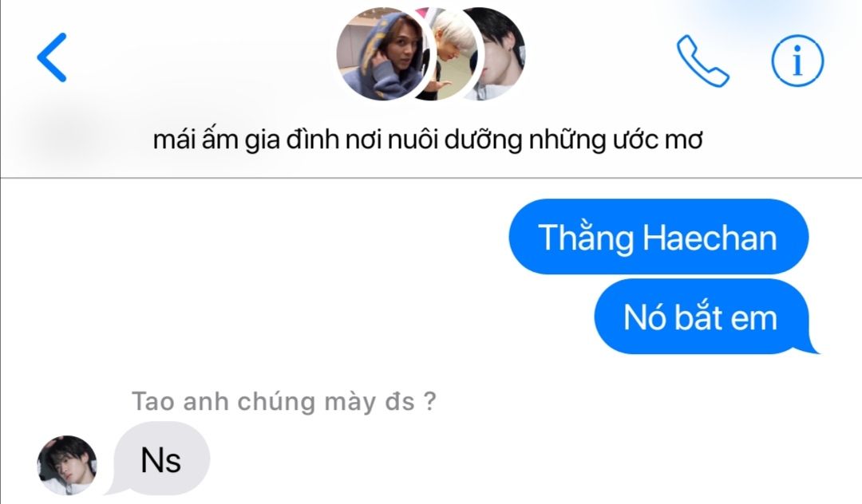Click the words ước mơ in group title
862x504 pixels.
click(658, 140)
